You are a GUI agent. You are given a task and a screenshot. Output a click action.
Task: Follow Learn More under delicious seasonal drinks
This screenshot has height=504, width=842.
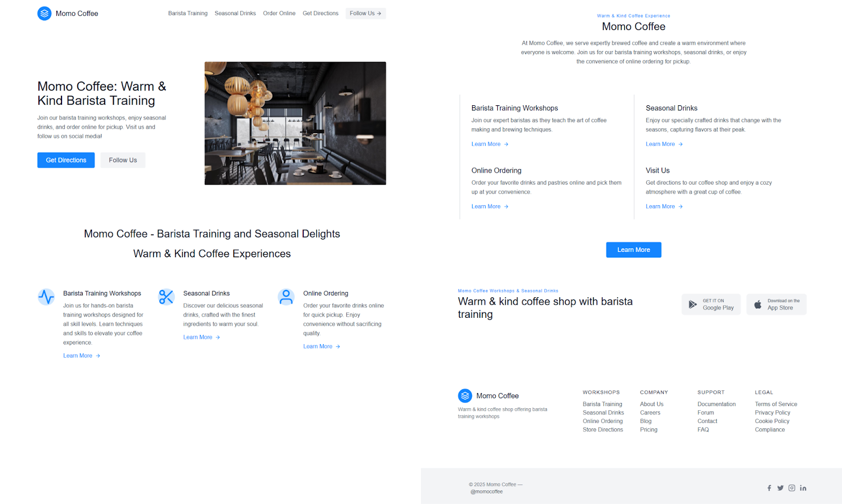[x=202, y=337]
